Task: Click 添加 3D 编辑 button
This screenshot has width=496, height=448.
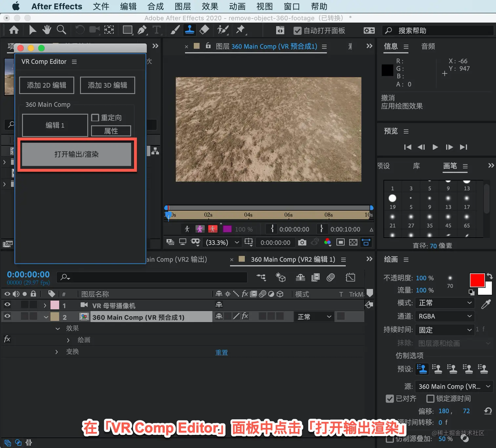Action: [x=108, y=85]
